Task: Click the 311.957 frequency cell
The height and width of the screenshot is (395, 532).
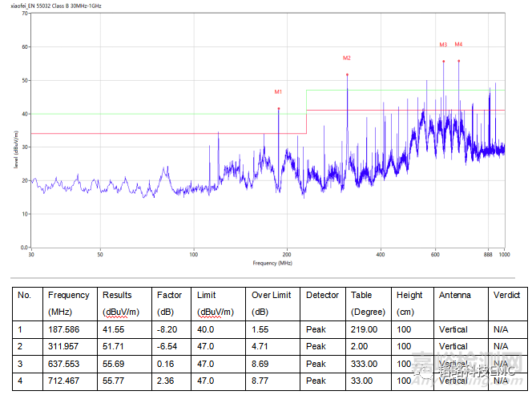Action: click(x=64, y=346)
